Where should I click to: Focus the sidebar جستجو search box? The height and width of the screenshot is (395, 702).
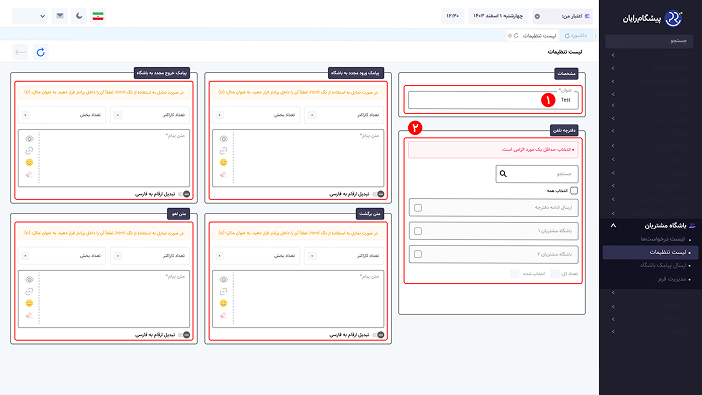649,41
